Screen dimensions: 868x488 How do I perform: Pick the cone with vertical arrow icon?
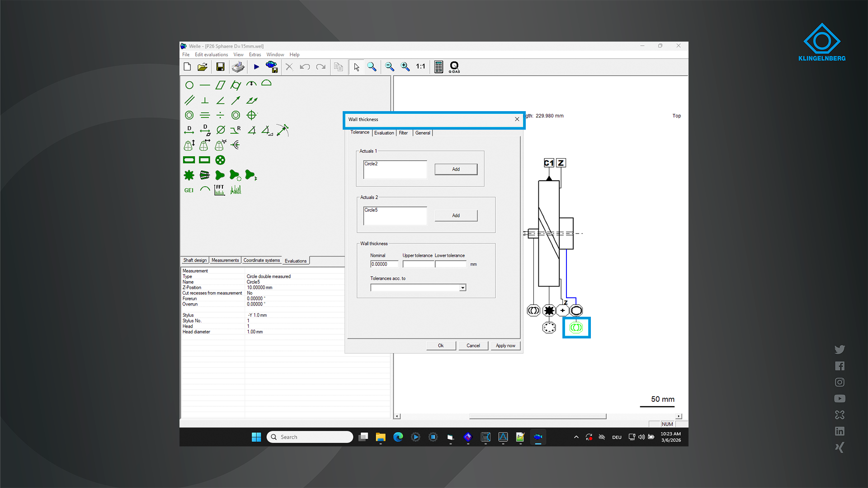pos(189,145)
